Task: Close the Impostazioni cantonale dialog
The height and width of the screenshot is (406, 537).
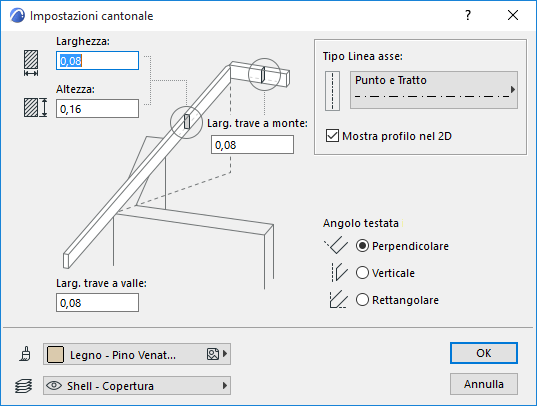Action: coord(513,15)
